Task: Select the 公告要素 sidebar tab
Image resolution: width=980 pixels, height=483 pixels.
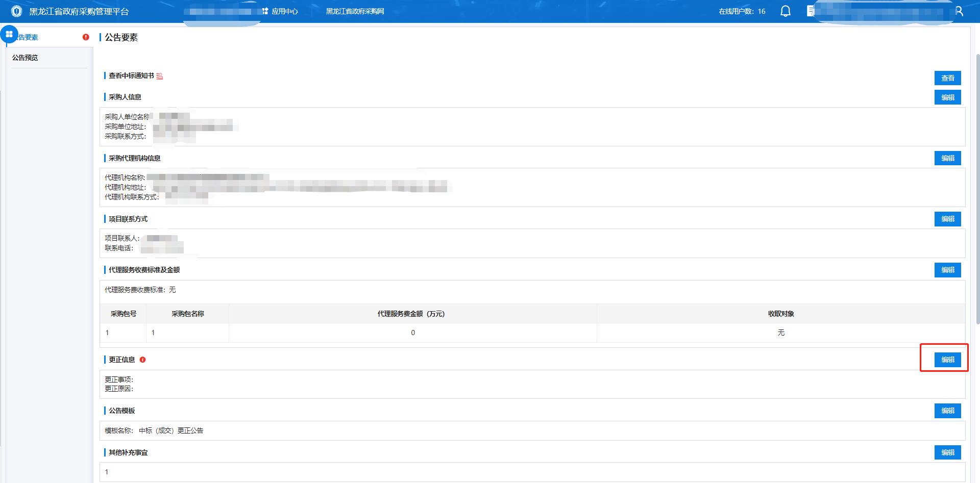Action: pyautogui.click(x=49, y=37)
